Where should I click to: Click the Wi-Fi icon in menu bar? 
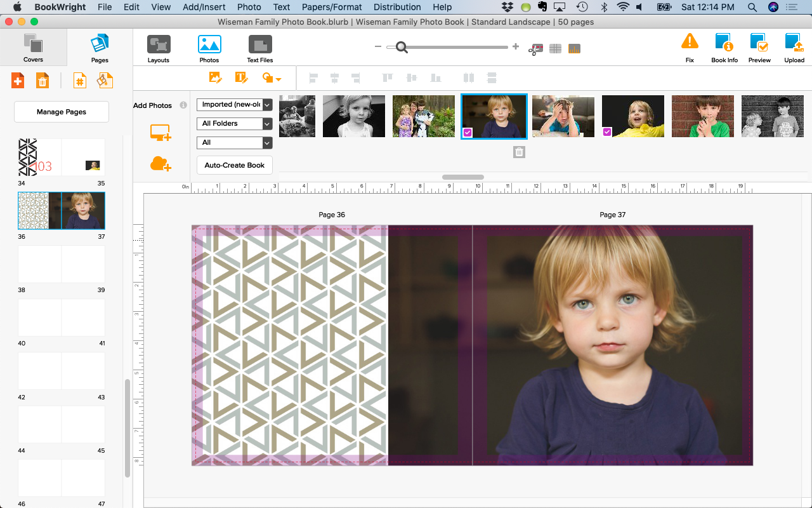[x=623, y=7]
